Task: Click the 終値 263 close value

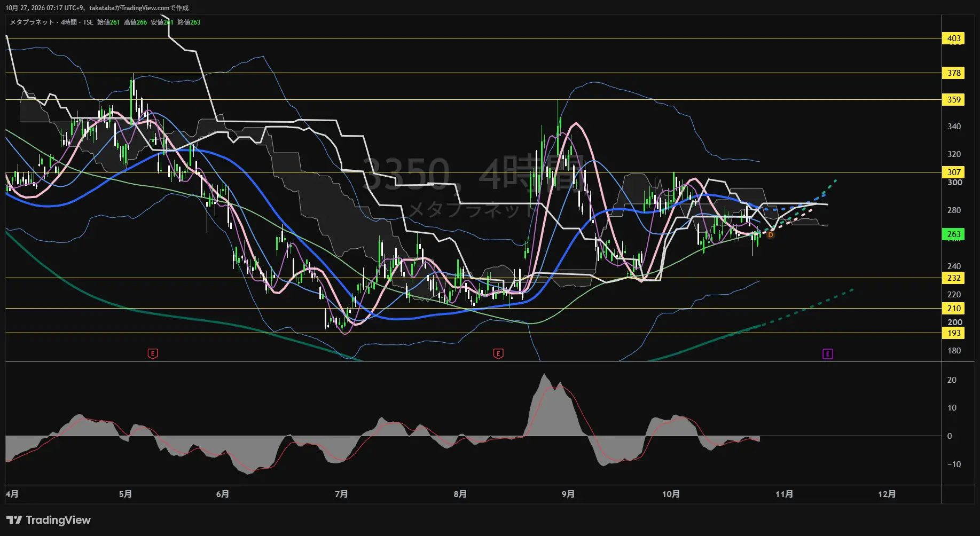Action: pyautogui.click(x=189, y=22)
